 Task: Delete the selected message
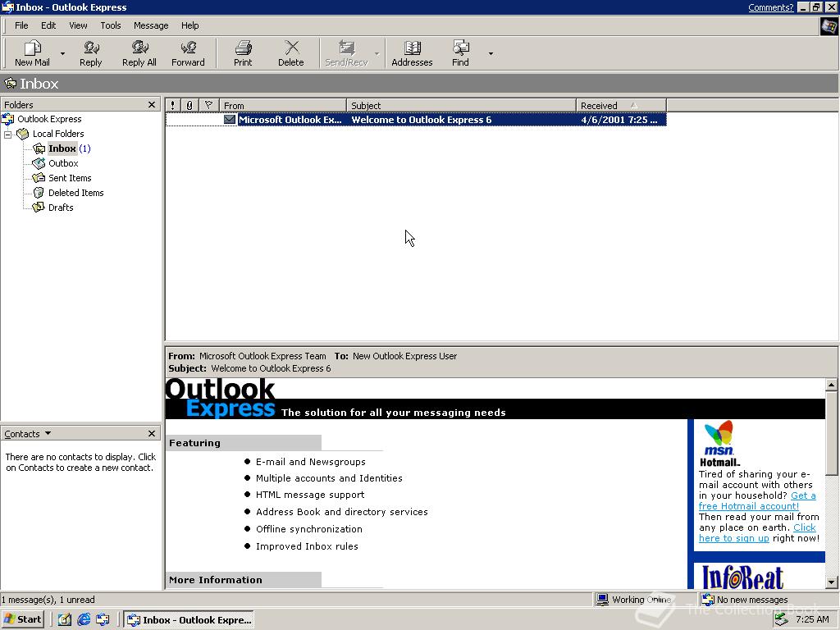pos(291,53)
